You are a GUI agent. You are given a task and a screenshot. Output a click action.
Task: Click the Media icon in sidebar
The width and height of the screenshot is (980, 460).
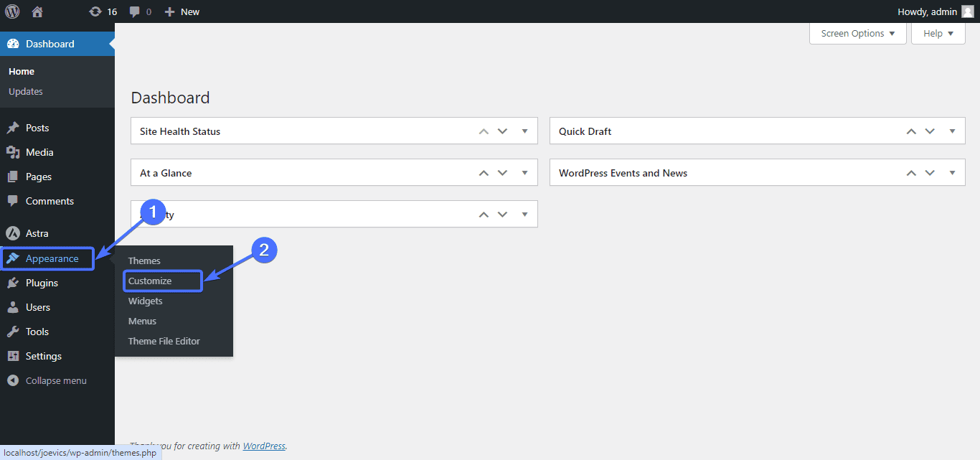(x=13, y=152)
